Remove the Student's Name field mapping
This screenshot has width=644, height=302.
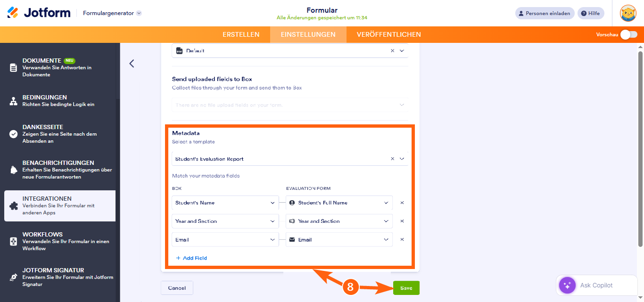tap(402, 203)
